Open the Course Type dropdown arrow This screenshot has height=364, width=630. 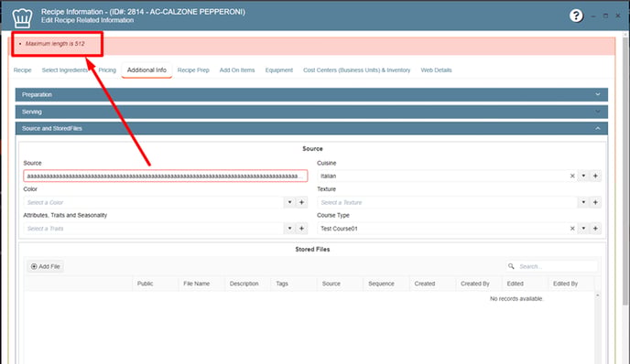point(583,229)
